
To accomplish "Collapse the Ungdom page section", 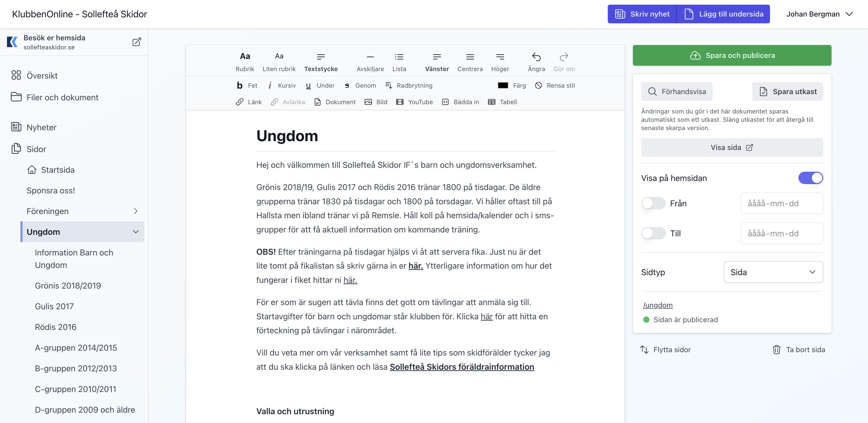I will coord(136,232).
